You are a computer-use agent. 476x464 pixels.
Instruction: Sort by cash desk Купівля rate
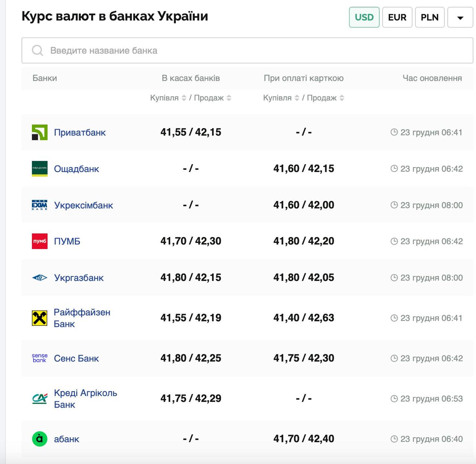(184, 98)
